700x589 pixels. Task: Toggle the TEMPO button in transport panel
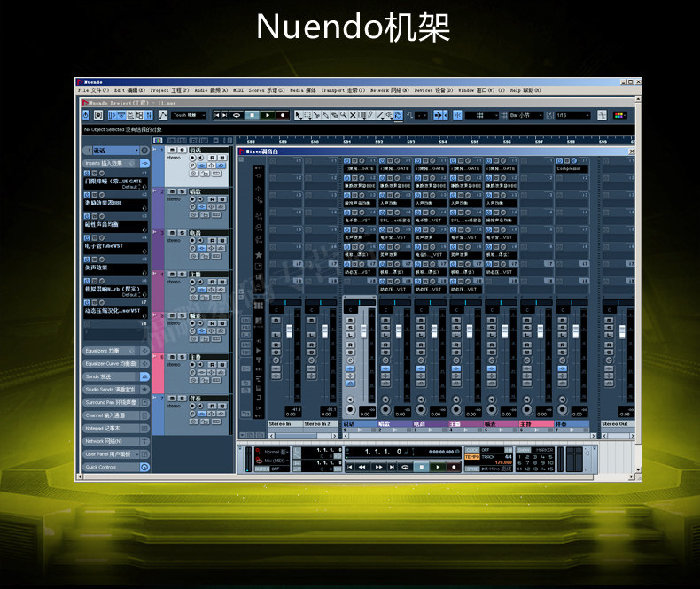[472, 457]
